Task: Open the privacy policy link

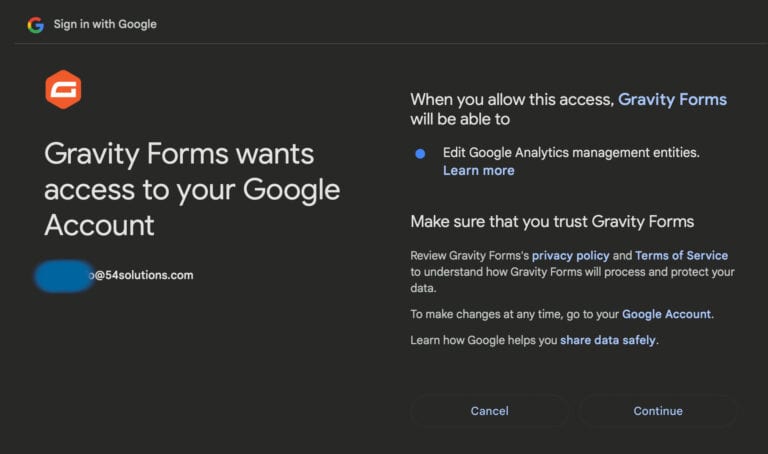Action: point(571,255)
